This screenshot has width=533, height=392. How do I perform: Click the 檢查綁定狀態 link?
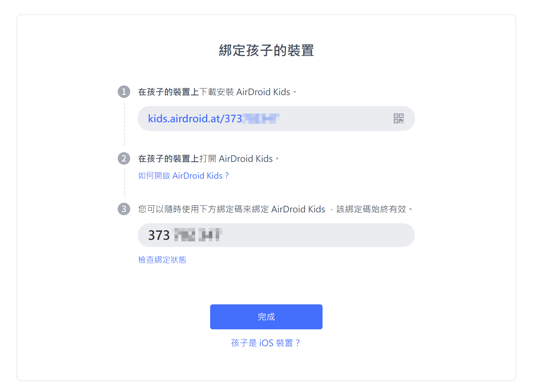[162, 260]
